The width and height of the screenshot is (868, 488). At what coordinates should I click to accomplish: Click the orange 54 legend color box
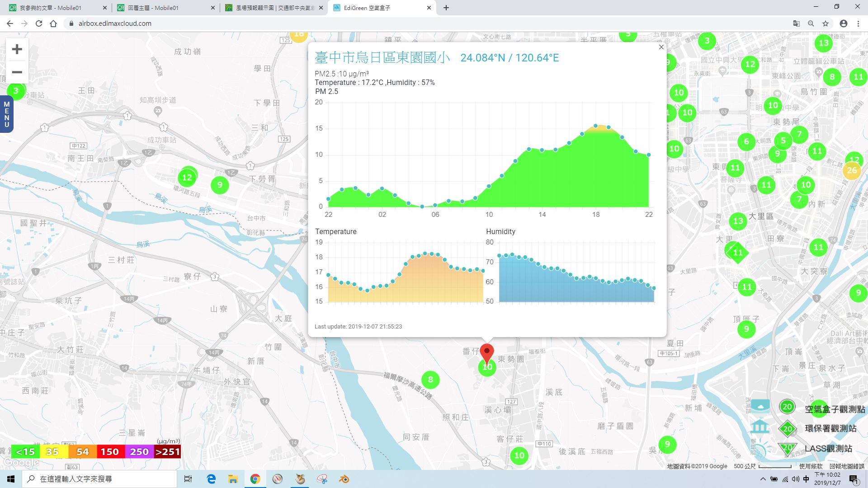click(x=82, y=452)
